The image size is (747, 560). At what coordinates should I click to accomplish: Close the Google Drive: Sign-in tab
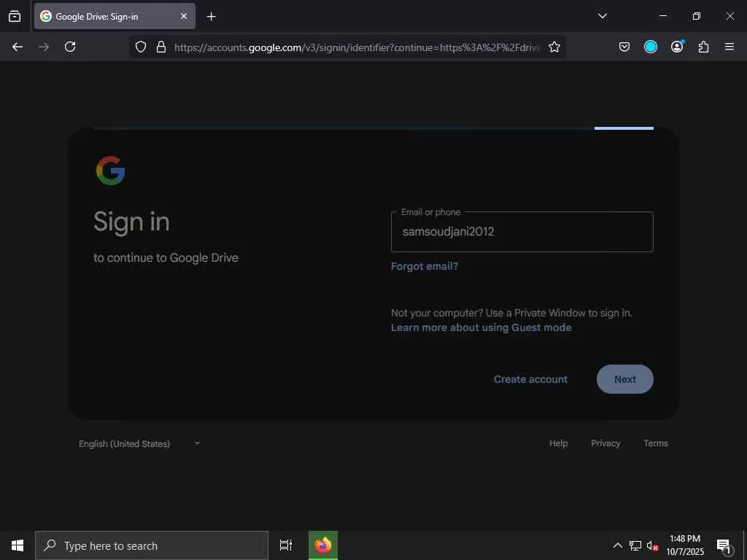click(x=183, y=16)
